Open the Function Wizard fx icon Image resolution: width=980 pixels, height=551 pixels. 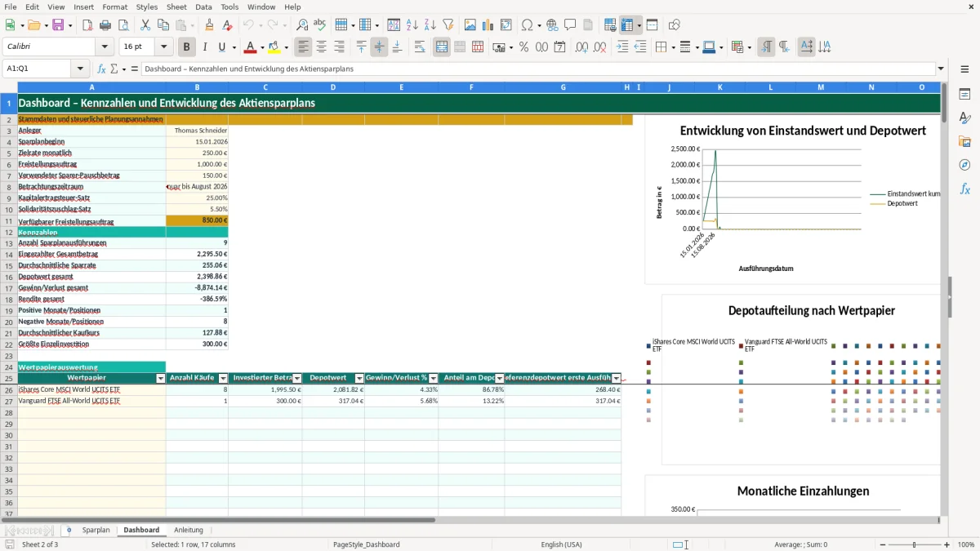tap(102, 69)
